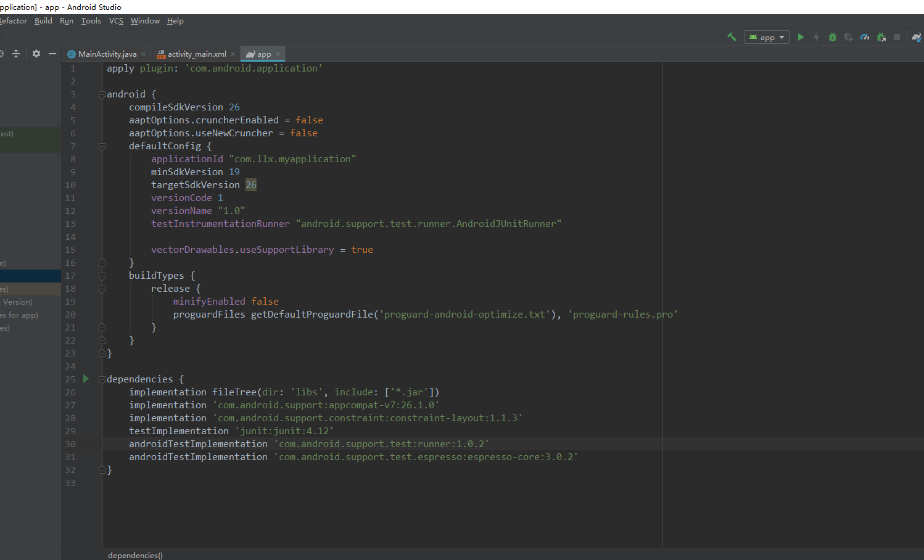Click the Make Project hammer icon
This screenshot has height=560, width=924.
(x=732, y=37)
